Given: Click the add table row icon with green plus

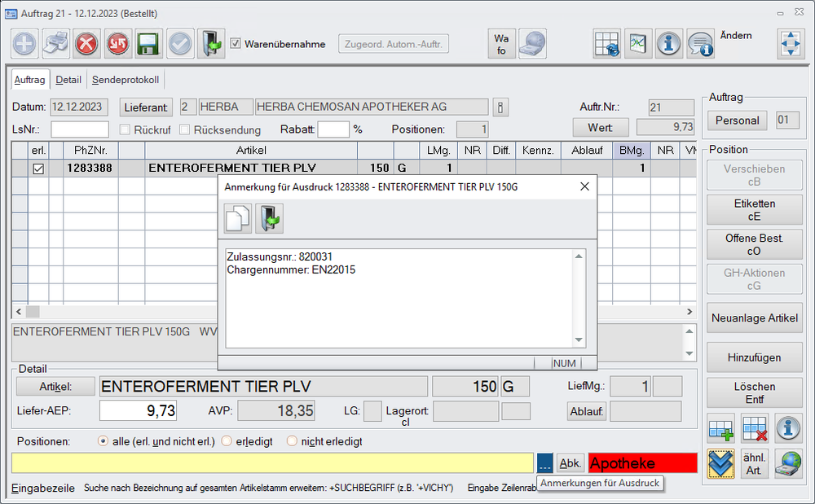Looking at the screenshot, I should point(721,427).
